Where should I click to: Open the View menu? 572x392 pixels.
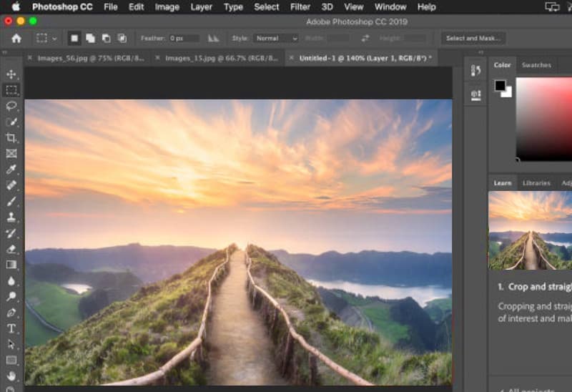click(x=353, y=7)
